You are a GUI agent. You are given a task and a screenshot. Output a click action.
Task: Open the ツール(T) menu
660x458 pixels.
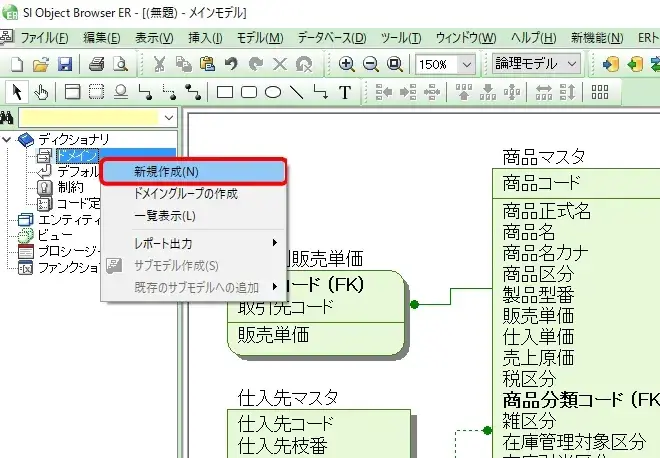401,38
